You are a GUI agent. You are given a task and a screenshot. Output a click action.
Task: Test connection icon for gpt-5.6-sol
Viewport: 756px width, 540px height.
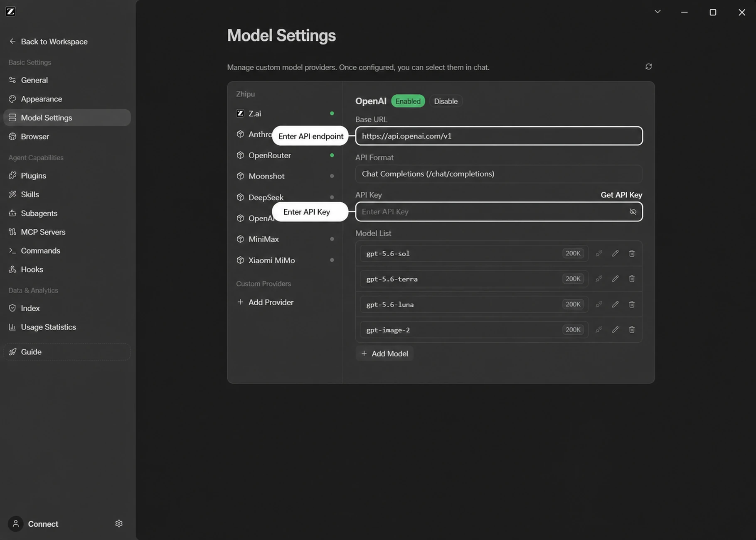click(599, 253)
